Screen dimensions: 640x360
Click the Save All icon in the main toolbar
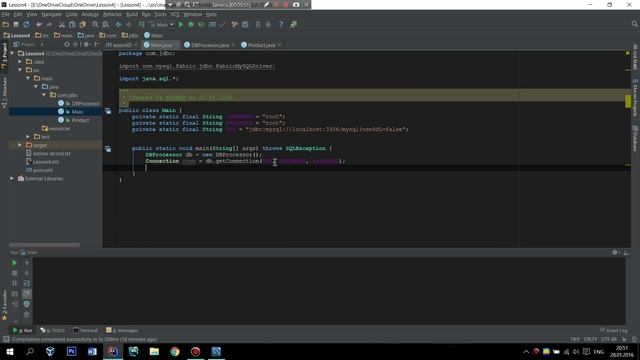(16, 25)
